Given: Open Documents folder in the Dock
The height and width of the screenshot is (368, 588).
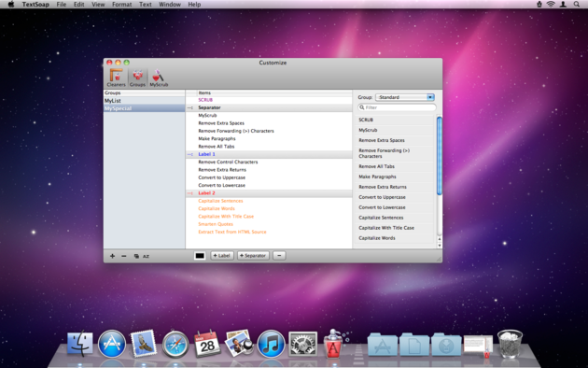Looking at the screenshot, I should point(414,345).
